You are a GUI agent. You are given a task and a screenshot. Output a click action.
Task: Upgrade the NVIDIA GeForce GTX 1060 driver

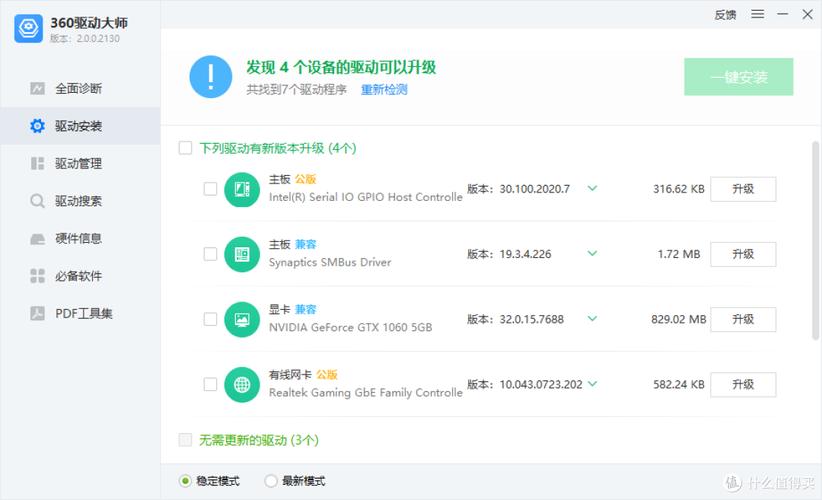[x=743, y=319]
